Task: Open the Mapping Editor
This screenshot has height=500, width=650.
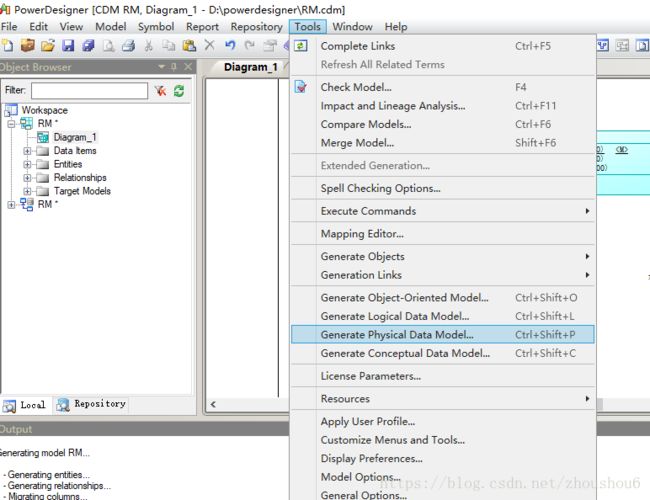Action: pyautogui.click(x=443, y=233)
